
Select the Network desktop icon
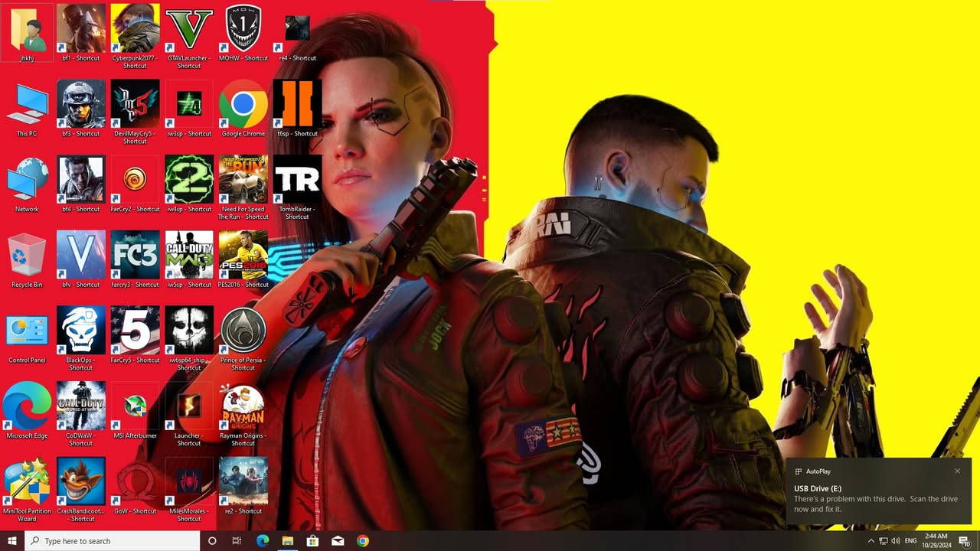tap(27, 184)
